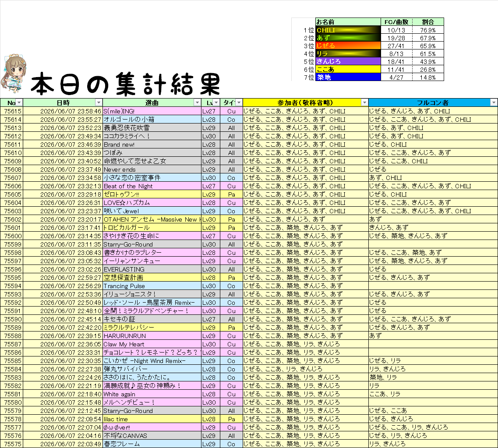Select the song cell Beat of the Night
The height and width of the screenshot is (448, 498).
tap(152, 186)
